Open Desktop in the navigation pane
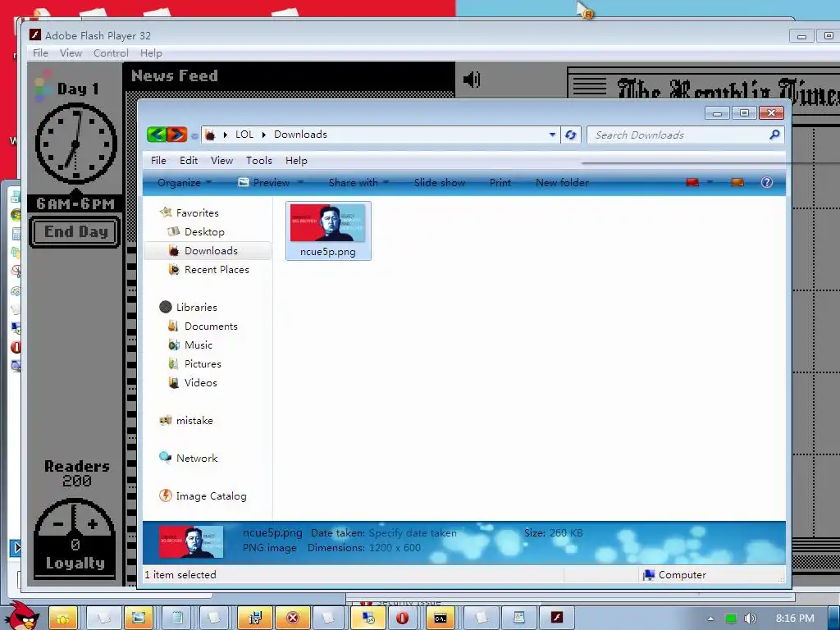 (204, 232)
